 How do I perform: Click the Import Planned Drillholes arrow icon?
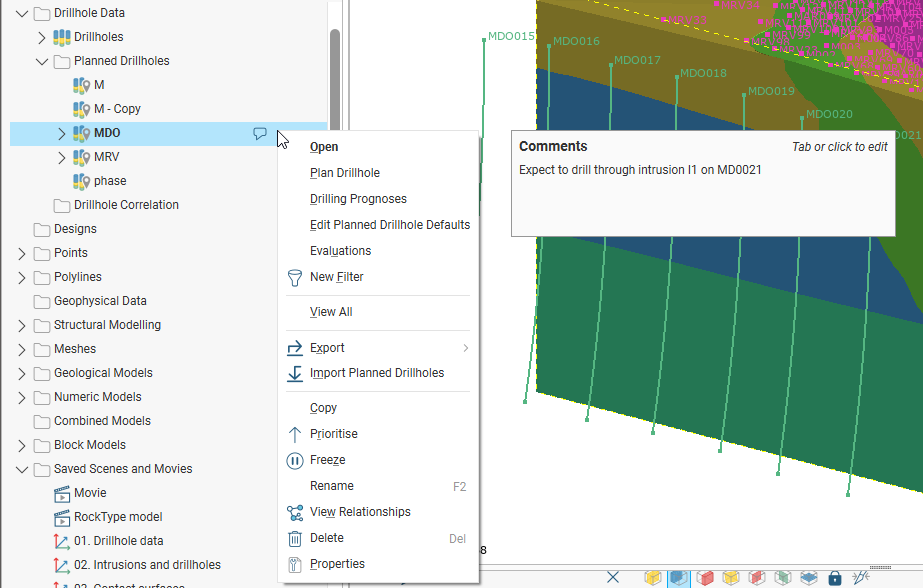click(295, 373)
